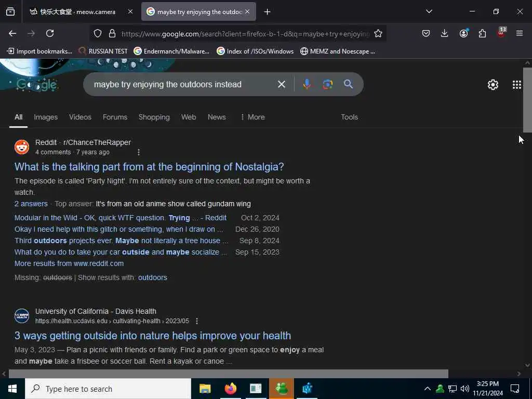
Task: Open the Firefox application hamburger menu
Action: tap(520, 33)
